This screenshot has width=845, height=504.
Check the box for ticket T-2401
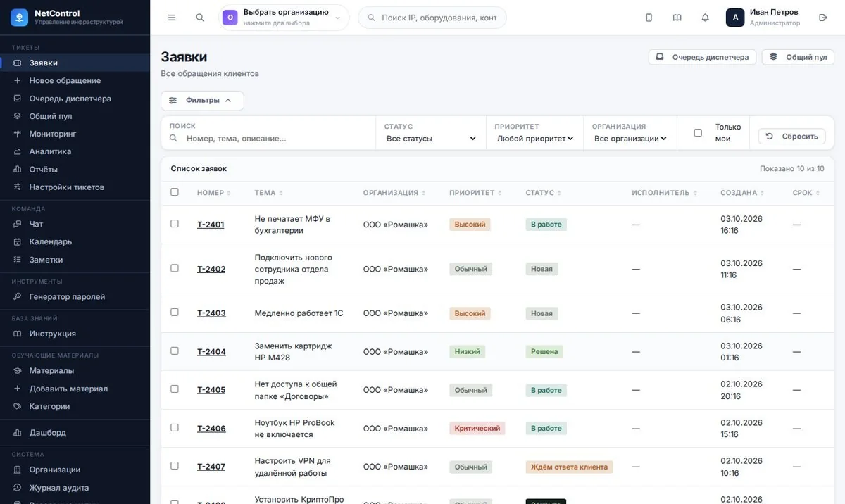175,224
